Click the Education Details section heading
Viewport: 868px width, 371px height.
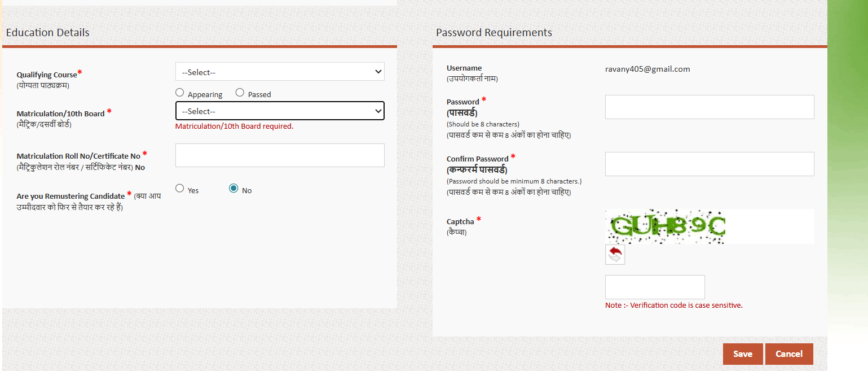pyautogui.click(x=48, y=33)
